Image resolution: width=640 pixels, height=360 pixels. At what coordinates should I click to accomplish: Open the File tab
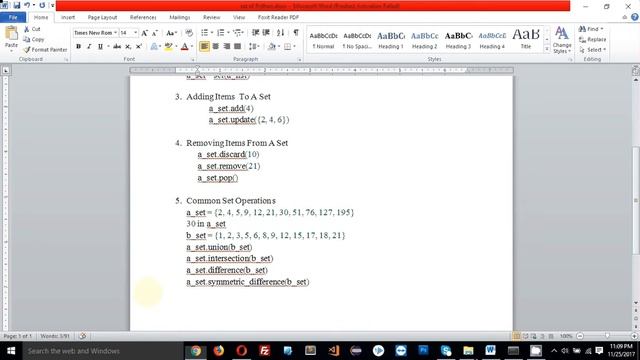coord(13,17)
